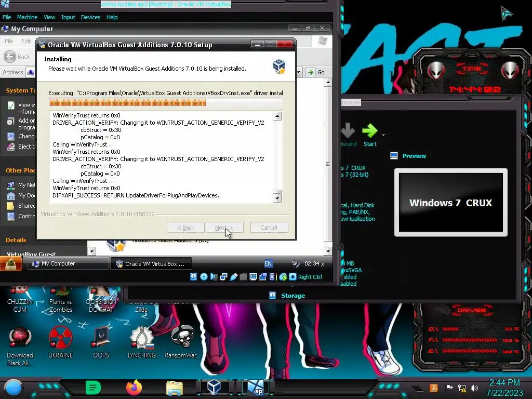Click the XP tray volume icon
Image resolution: width=532 pixels, height=399 pixels.
(x=296, y=263)
